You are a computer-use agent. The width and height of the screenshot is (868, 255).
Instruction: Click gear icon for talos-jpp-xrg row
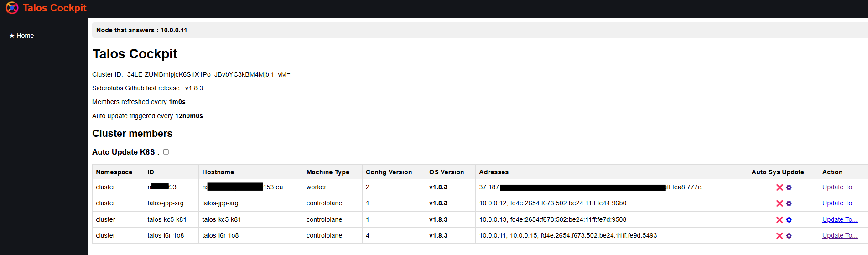(789, 203)
